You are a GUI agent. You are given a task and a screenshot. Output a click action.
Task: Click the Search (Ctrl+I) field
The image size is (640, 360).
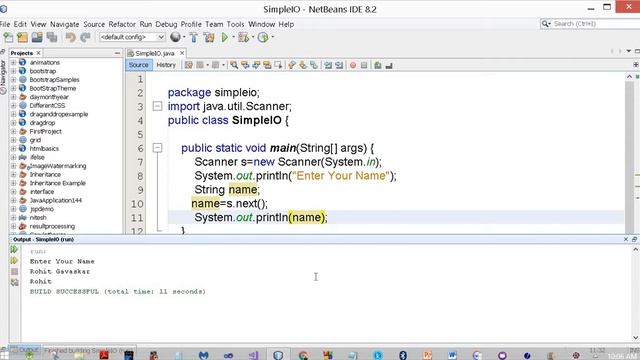click(x=595, y=24)
